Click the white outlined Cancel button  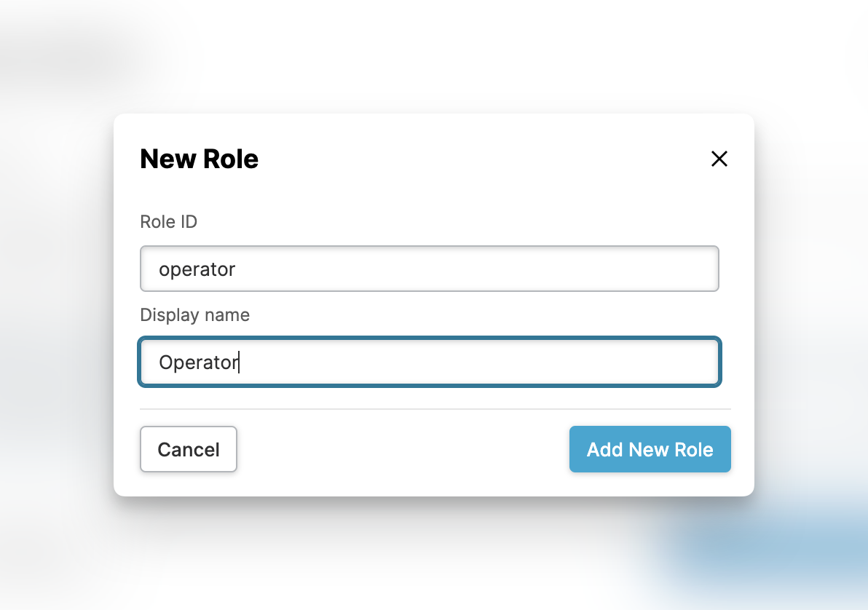coord(189,449)
